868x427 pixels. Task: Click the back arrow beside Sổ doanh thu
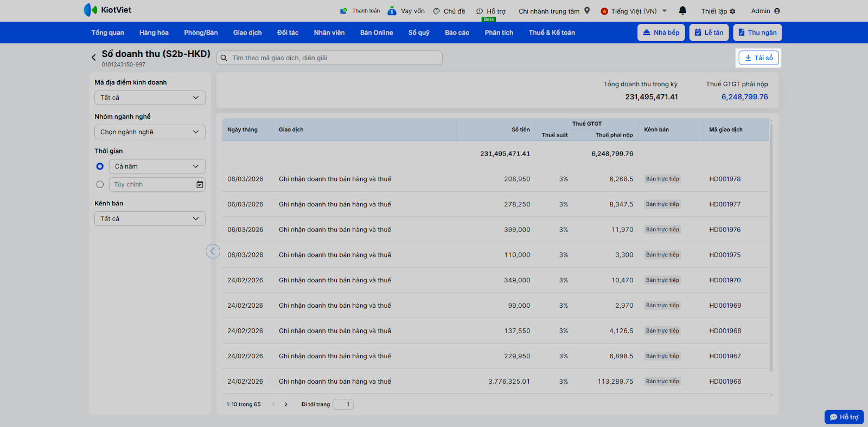tap(94, 57)
